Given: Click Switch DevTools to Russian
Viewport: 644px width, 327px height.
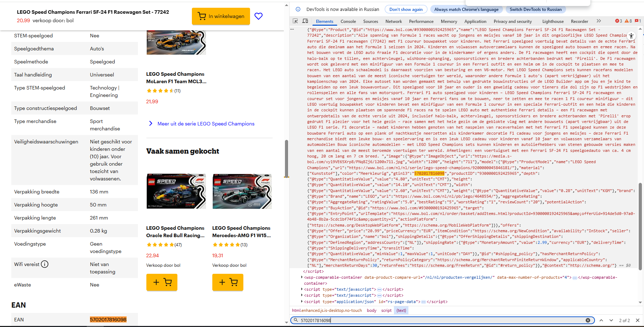Looking at the screenshot, I should pyautogui.click(x=535, y=10).
